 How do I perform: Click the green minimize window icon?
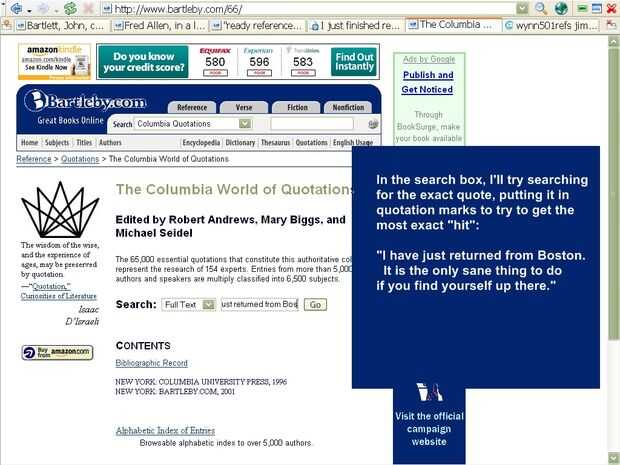coord(582,8)
